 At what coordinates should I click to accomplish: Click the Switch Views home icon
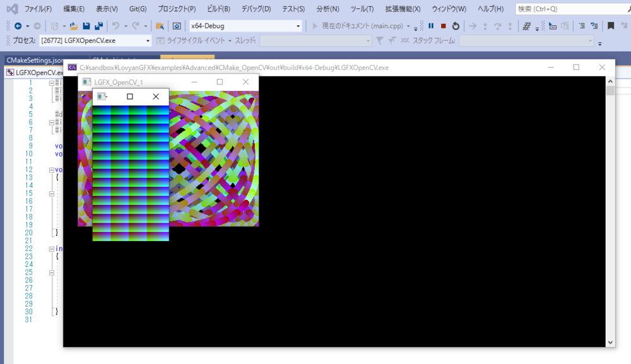point(177,26)
